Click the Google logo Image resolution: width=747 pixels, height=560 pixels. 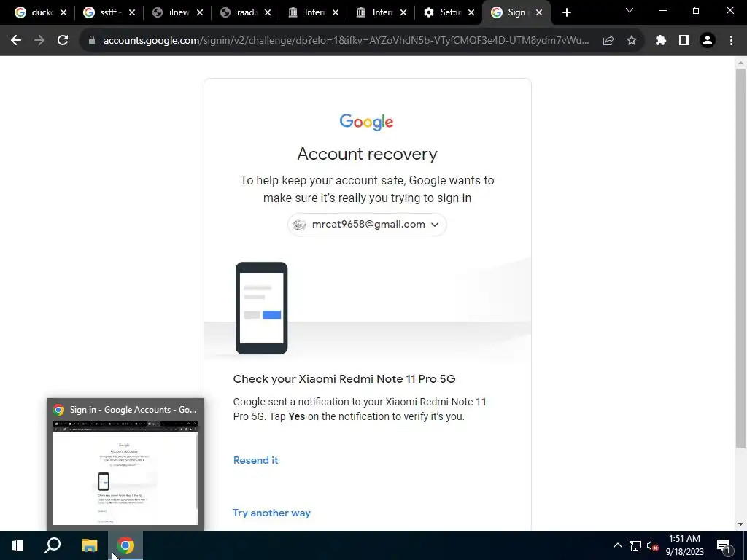click(x=366, y=122)
